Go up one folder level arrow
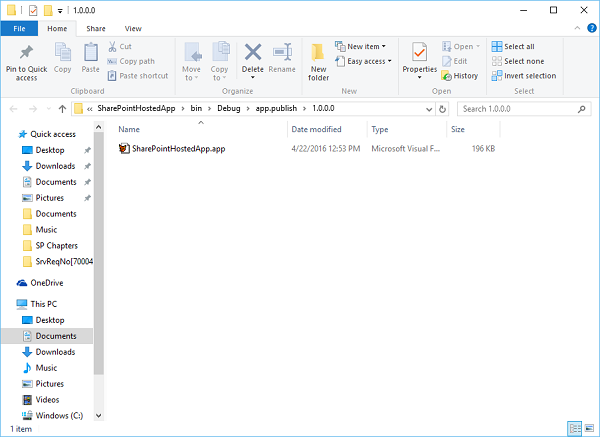Viewport: 600px width, 437px height. point(62,109)
